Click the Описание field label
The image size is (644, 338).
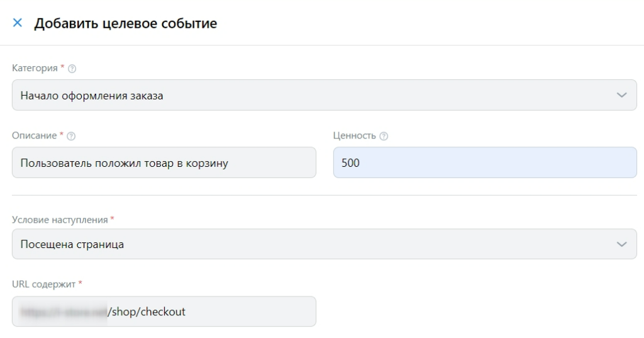coord(35,136)
